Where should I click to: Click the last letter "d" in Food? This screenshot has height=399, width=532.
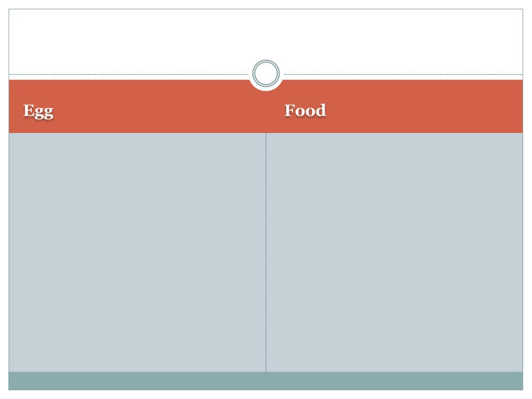click(320, 110)
